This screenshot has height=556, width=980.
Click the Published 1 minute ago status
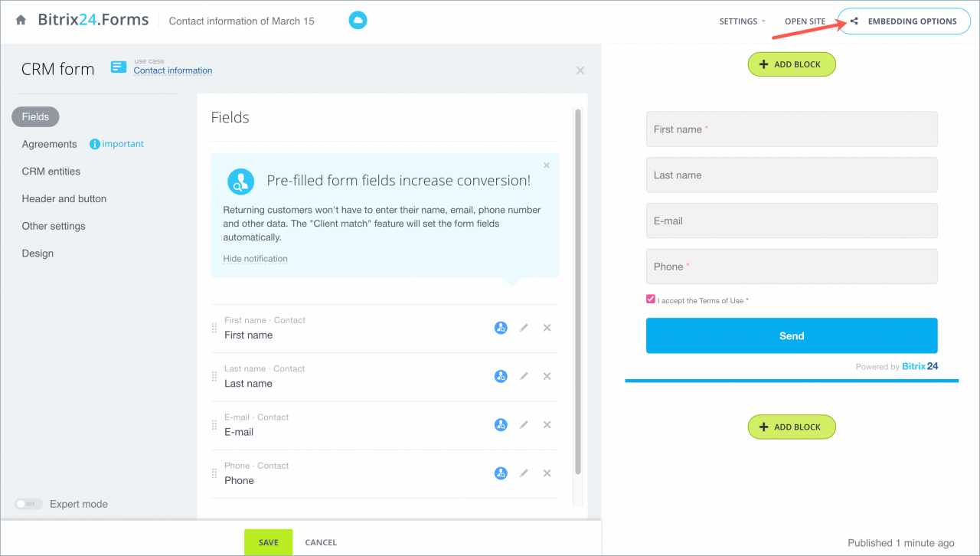coord(901,543)
